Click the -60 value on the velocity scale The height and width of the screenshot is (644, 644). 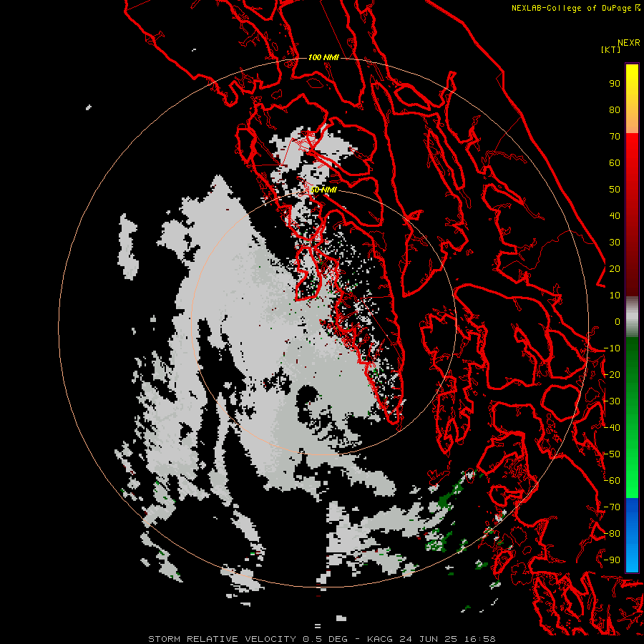612,481
